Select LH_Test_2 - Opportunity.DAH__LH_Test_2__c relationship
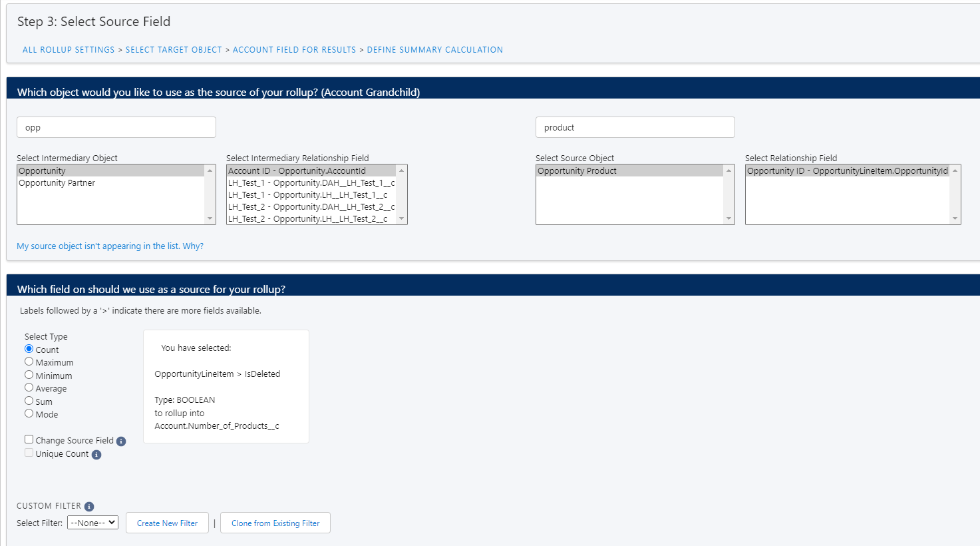Image resolution: width=980 pixels, height=546 pixels. pyautogui.click(x=311, y=207)
